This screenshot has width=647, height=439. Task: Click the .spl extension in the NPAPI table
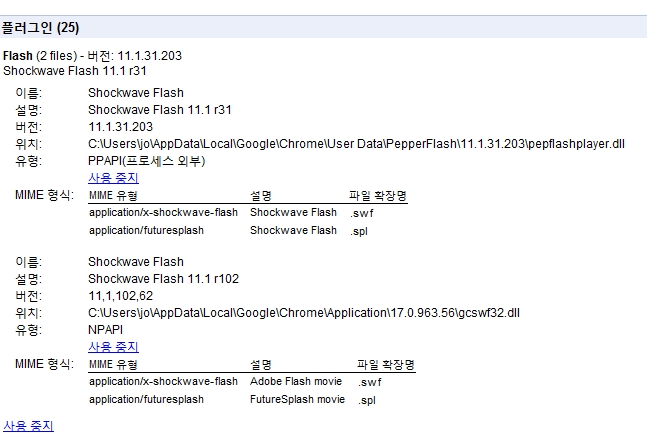(x=367, y=400)
